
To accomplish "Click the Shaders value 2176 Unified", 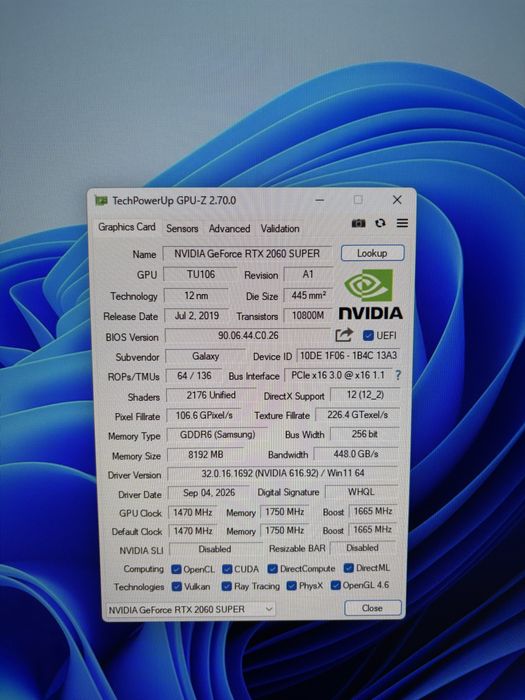I will 211,395.
